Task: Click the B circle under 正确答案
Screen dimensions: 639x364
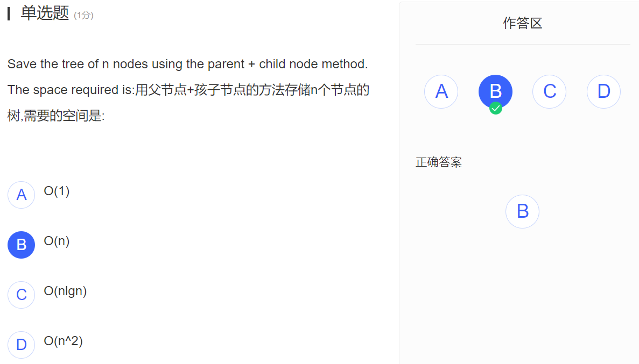Action: [x=522, y=211]
